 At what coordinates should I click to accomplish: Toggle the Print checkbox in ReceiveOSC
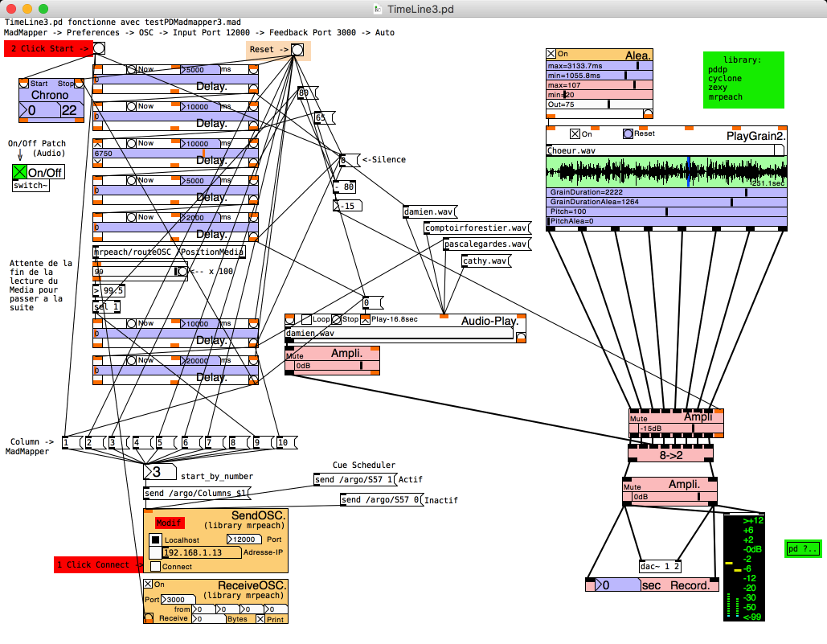coord(260,619)
